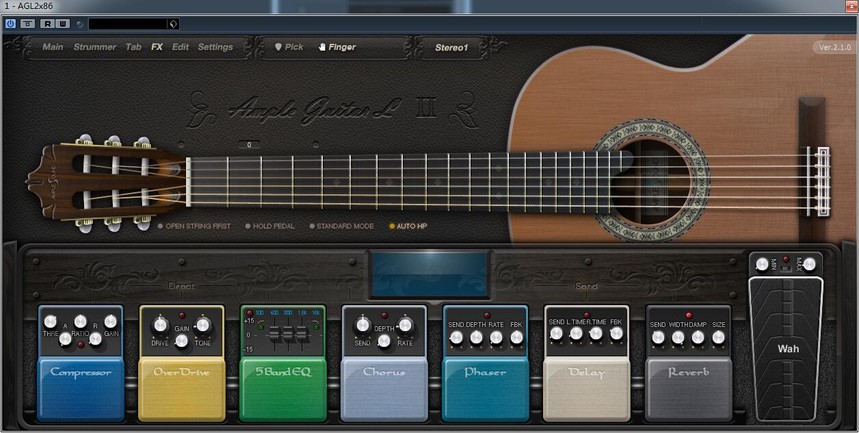
Task: Stomp the 5BandEQ pedal footswitch
Action: [283, 390]
